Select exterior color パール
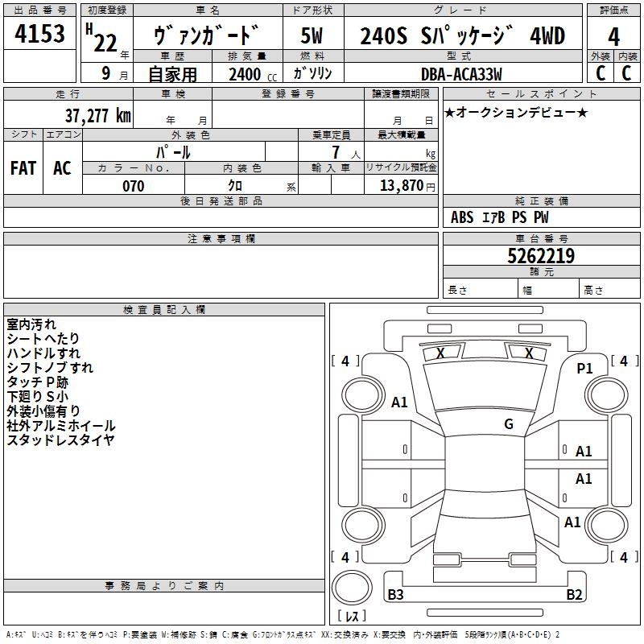Screen dimensions: 644x644 [x=173, y=152]
